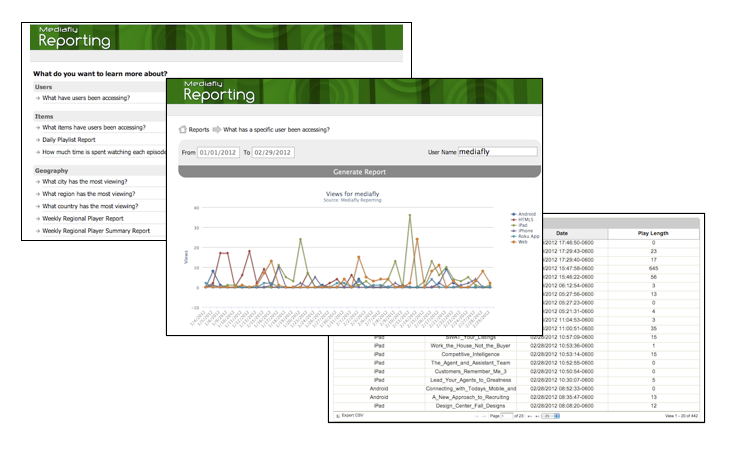Jump to last page using pager arrow
This screenshot has width=730, height=449.
click(x=537, y=416)
